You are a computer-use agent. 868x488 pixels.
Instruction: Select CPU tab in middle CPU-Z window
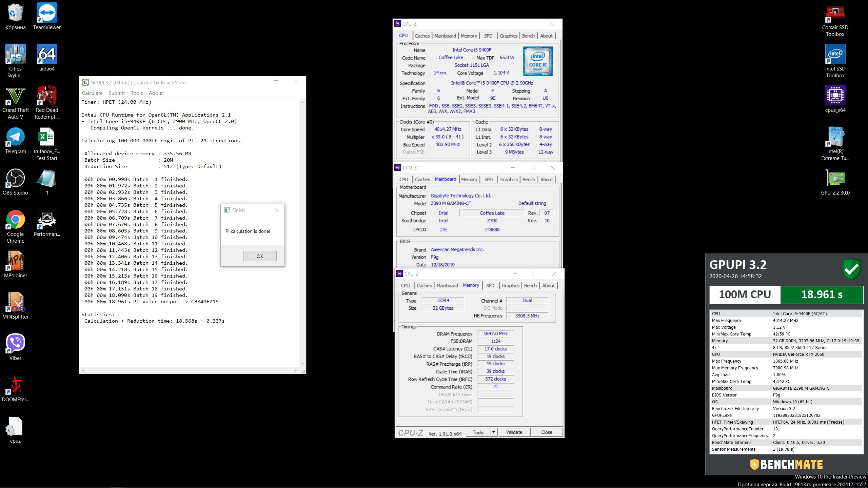pyautogui.click(x=403, y=179)
